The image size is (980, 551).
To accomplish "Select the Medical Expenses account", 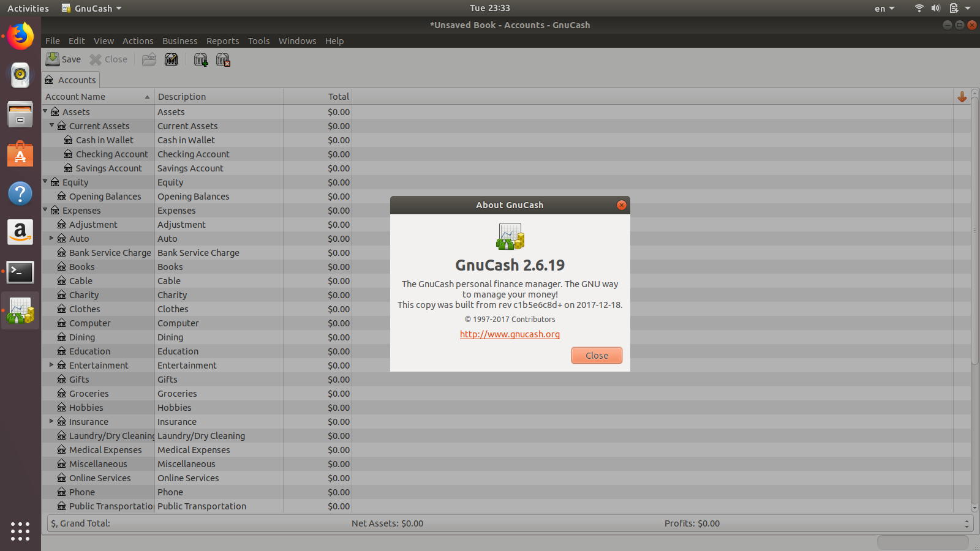I will click(x=105, y=450).
